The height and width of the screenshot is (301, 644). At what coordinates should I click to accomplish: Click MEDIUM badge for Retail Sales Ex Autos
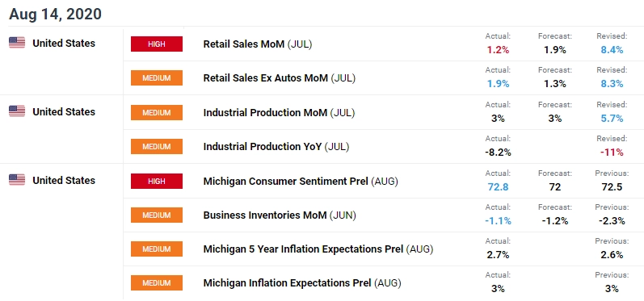pyautogui.click(x=157, y=78)
